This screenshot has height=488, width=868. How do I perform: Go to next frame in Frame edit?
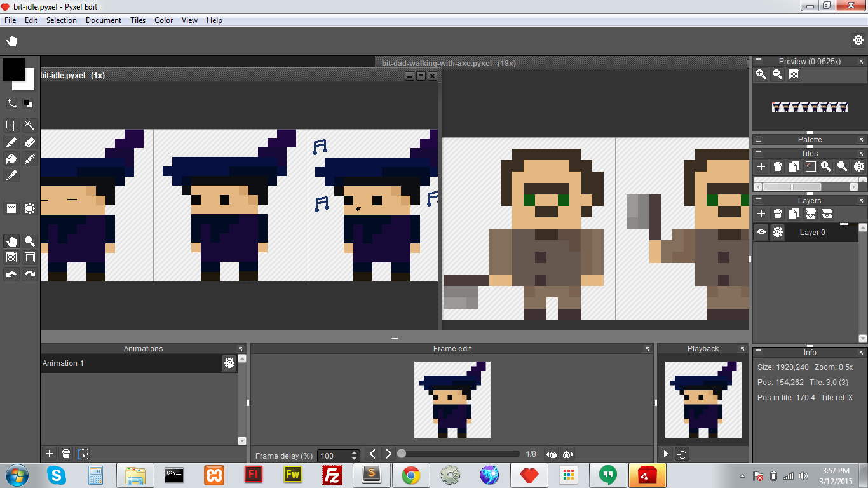389,454
